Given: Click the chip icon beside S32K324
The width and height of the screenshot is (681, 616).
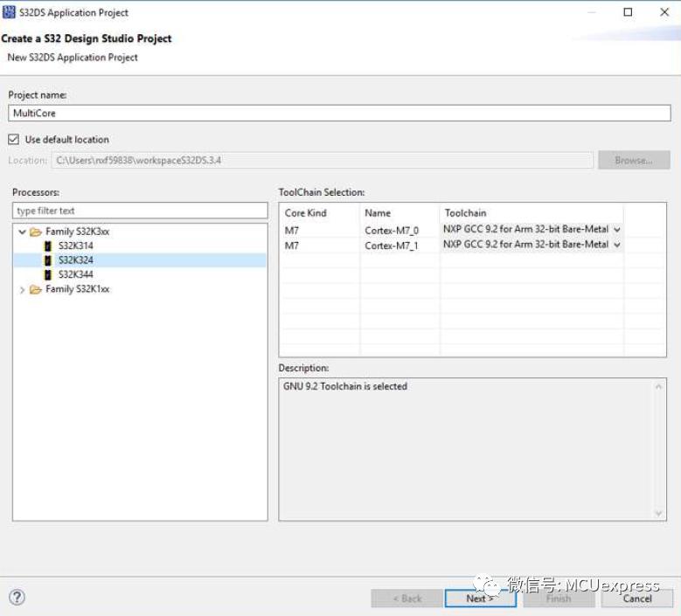Looking at the screenshot, I should coord(48,260).
